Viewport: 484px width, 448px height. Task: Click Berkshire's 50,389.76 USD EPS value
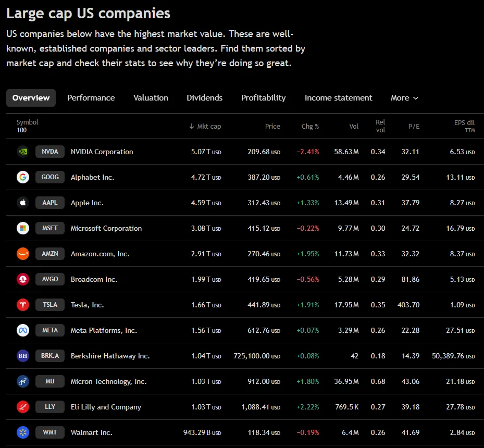[453, 356]
